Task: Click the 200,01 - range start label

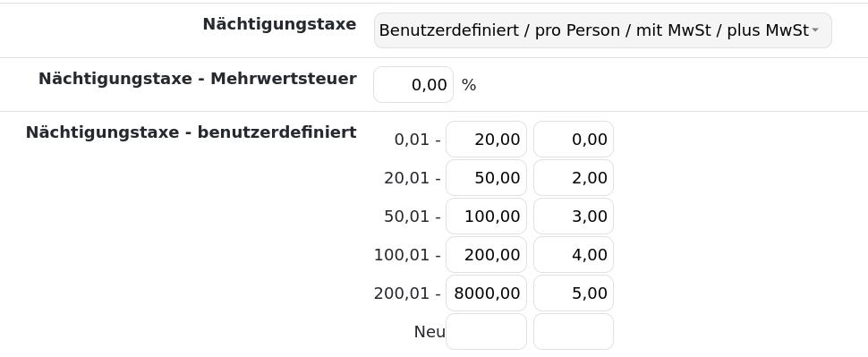Action: [407, 293]
